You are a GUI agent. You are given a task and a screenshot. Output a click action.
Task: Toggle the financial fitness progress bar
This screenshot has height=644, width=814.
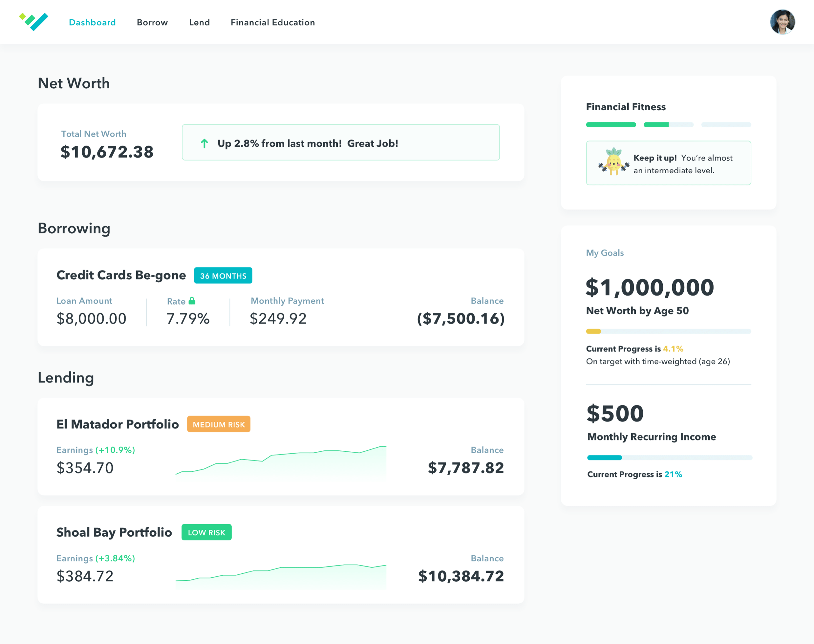coord(668,124)
